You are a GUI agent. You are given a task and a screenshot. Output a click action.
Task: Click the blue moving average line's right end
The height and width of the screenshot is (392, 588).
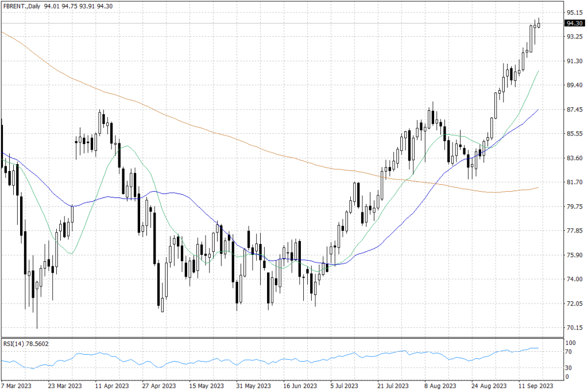point(538,109)
